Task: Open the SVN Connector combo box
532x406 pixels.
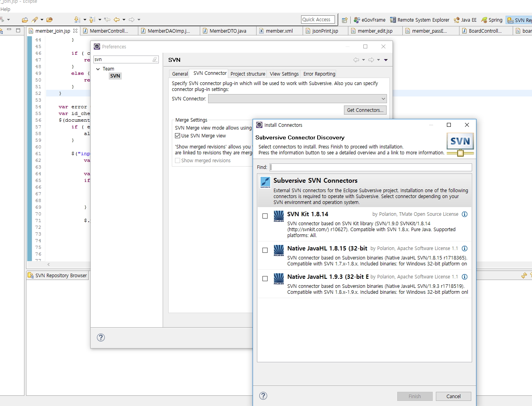Action: pyautogui.click(x=297, y=99)
